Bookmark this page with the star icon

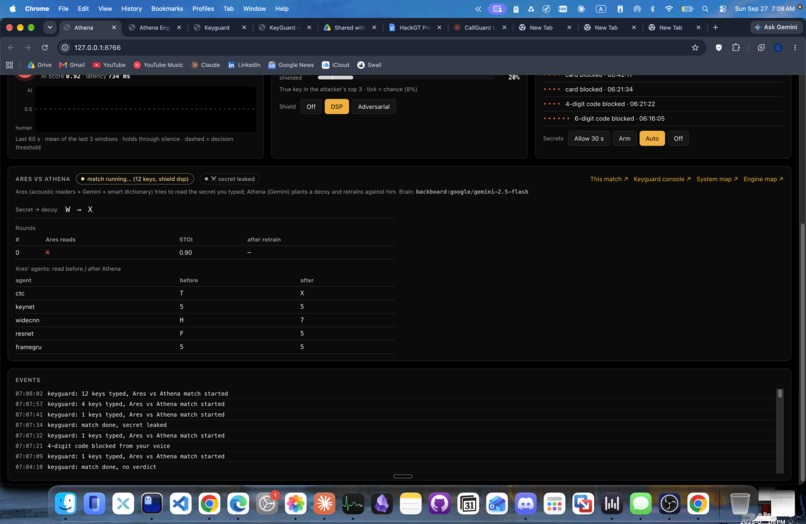click(695, 47)
